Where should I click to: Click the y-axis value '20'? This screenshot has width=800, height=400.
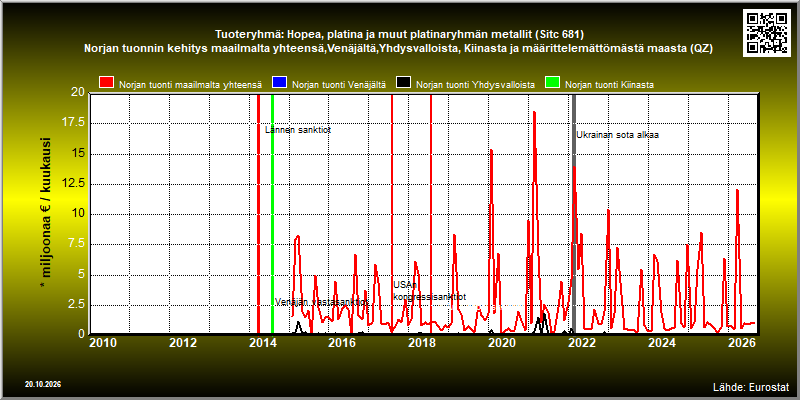78,92
